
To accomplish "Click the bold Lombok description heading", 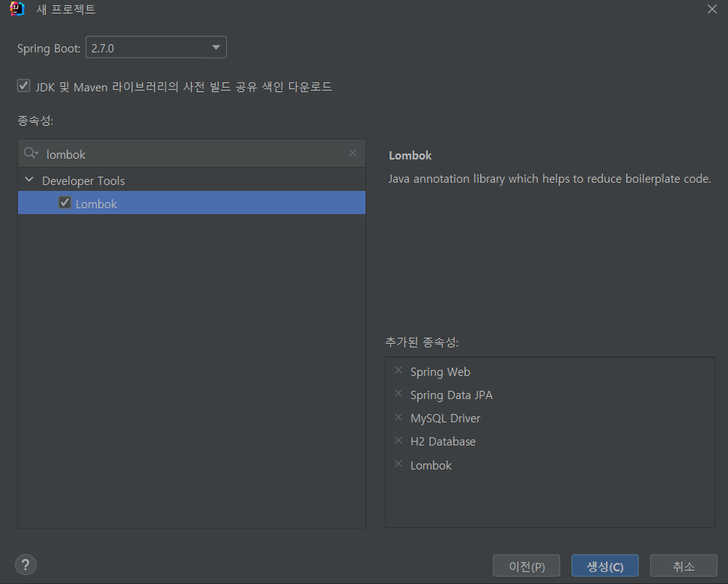I will [x=410, y=156].
